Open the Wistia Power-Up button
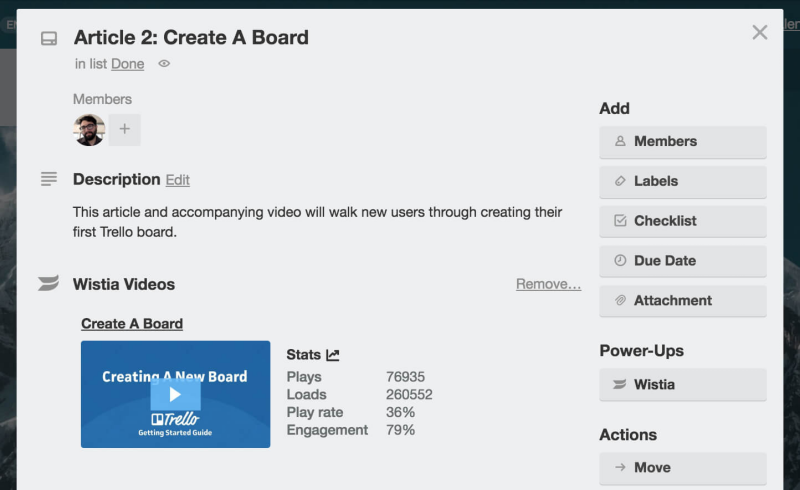 [683, 384]
